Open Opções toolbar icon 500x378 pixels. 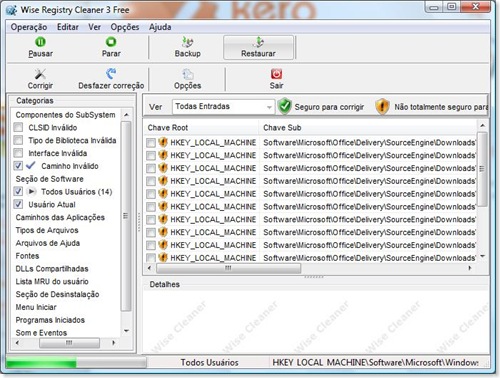188,74
